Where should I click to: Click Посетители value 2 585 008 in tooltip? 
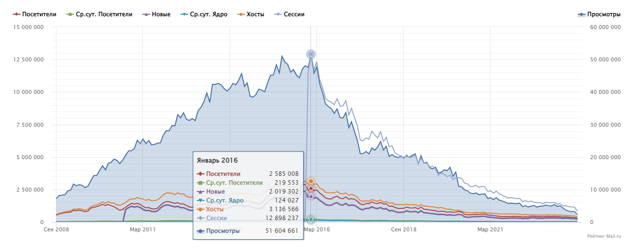pyautogui.click(x=283, y=173)
